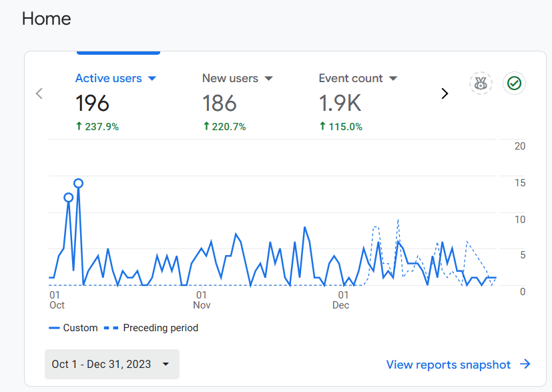Screen dimensions: 552x392
Task: Click the 1.9K event count value
Action: coord(340,104)
